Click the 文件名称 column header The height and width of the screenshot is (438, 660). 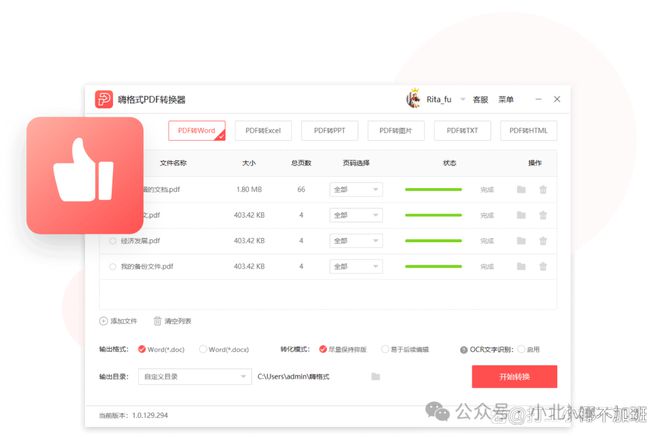point(173,163)
